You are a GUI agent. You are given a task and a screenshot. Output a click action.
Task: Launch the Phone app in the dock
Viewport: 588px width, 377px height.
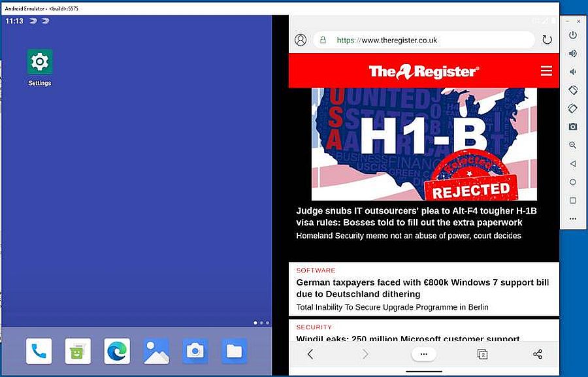[39, 351]
